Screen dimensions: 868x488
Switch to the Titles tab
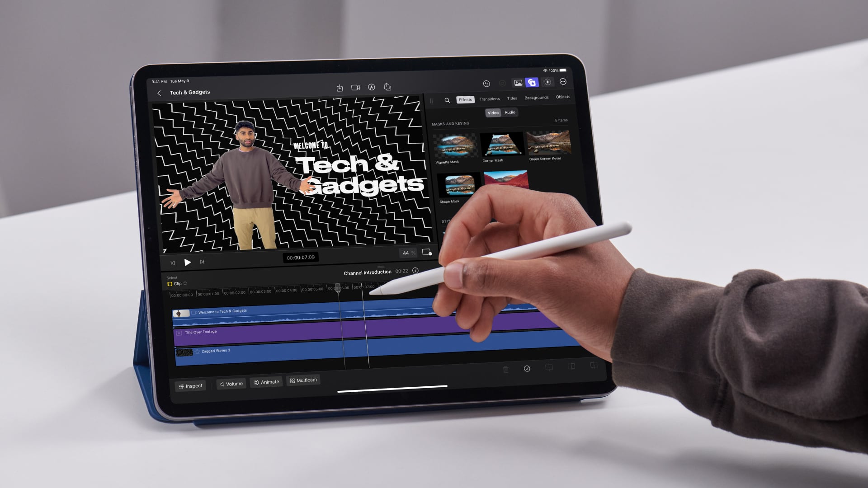click(512, 98)
